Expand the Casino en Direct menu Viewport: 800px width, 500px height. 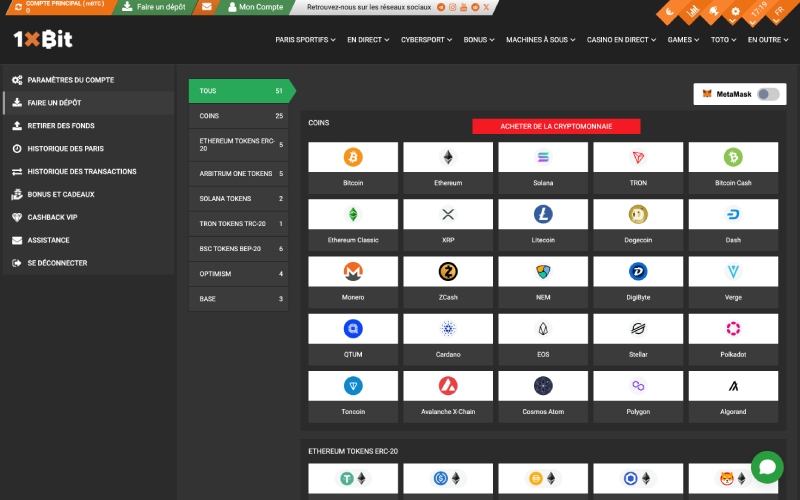click(621, 39)
